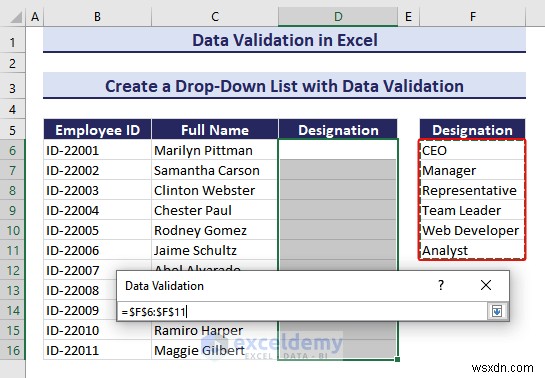Click 'Create a Drop-Down List with Data Validation' heading
The image size is (545, 378).
click(284, 86)
